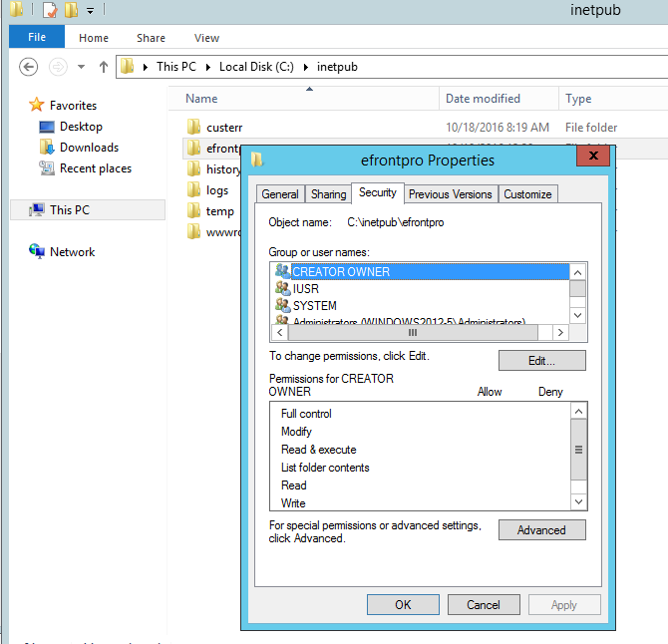Viewport: 668px width, 644px height.
Task: Open the File ribbon menu
Action: [37, 38]
